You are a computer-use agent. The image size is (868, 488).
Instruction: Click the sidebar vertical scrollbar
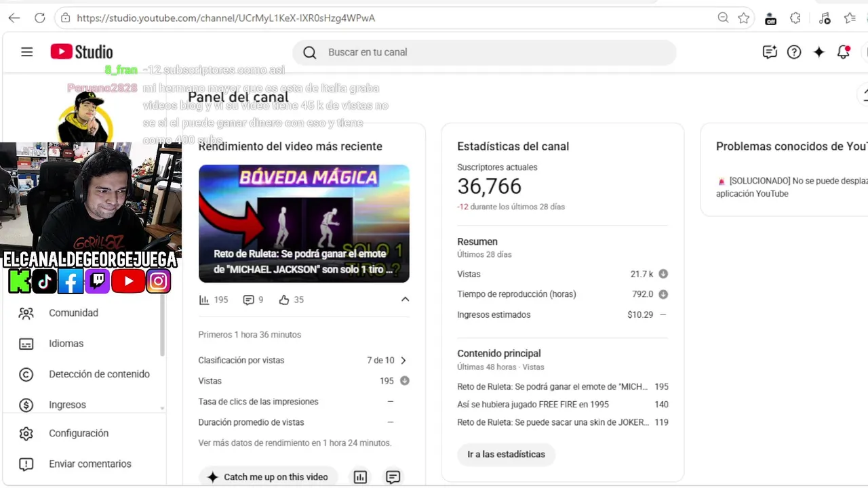click(x=162, y=325)
